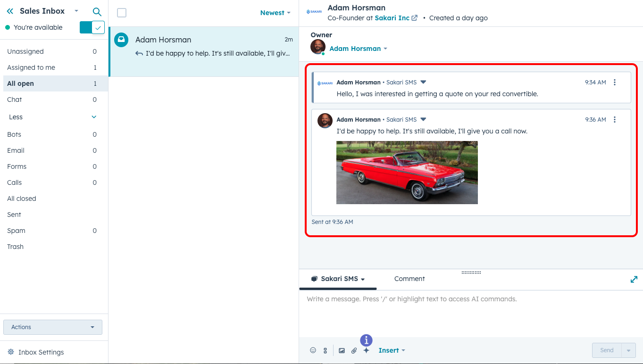Click the sender photo avatar on the 9:36 AM message
This screenshot has height=364, width=643.
pos(325,121)
